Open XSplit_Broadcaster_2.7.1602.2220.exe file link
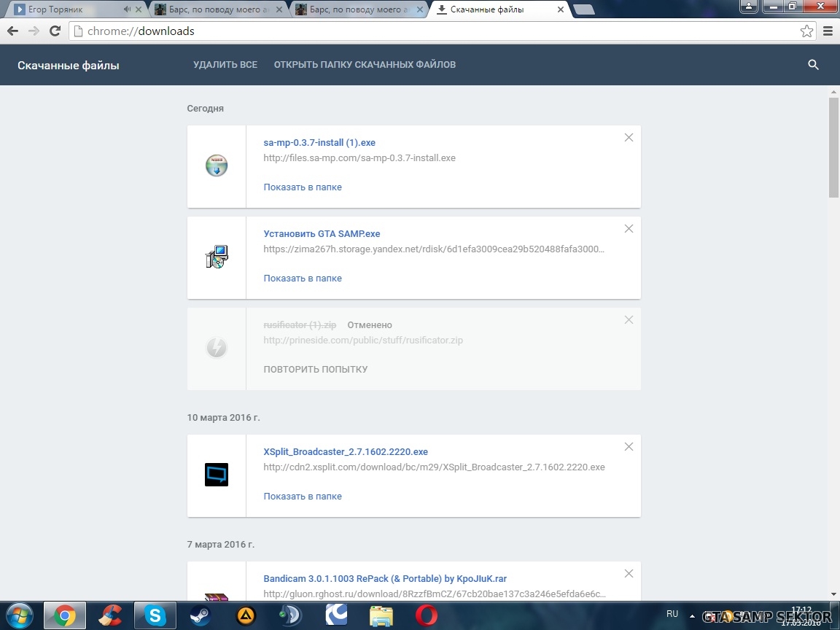The height and width of the screenshot is (630, 840). tap(346, 452)
